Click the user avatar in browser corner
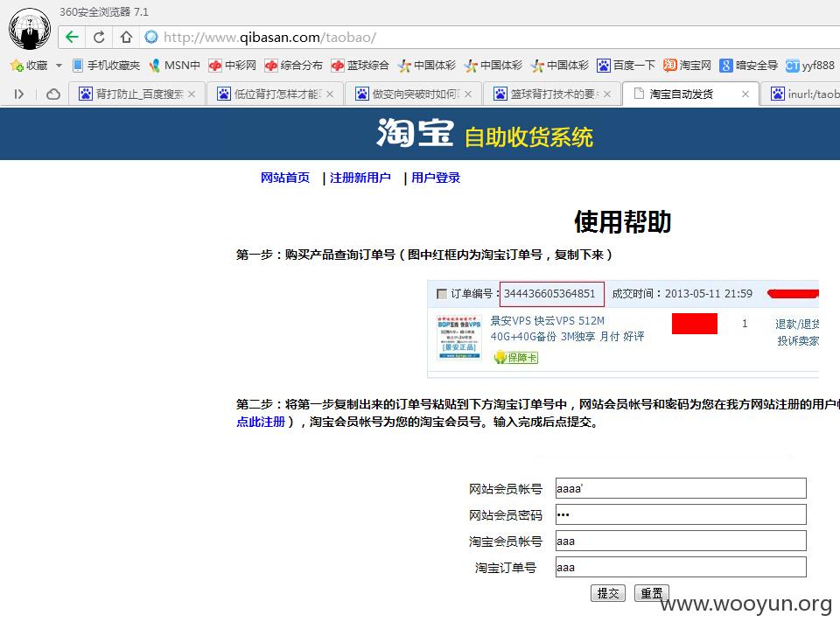This screenshot has width=840, height=629. (x=30, y=30)
